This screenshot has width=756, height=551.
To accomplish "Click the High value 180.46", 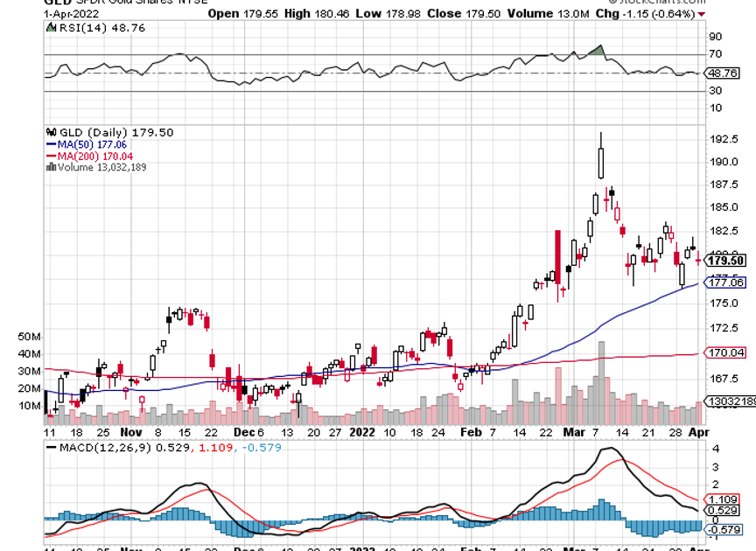I will [332, 14].
